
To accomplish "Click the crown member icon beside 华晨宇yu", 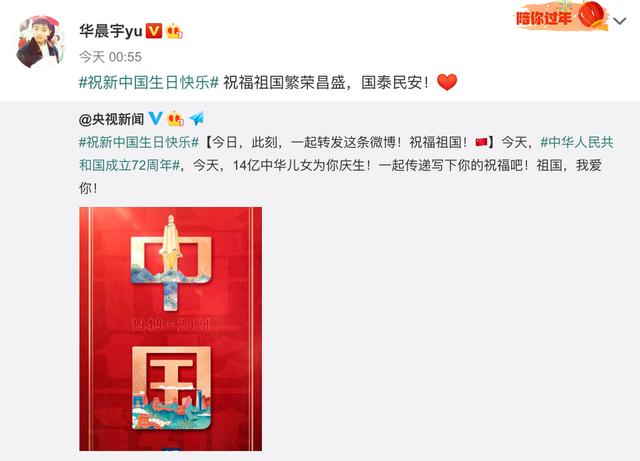I will (174, 31).
